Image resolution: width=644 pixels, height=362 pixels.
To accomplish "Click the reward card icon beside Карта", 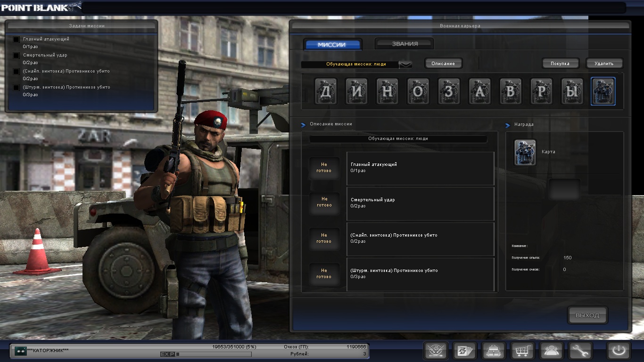I will 525,152.
